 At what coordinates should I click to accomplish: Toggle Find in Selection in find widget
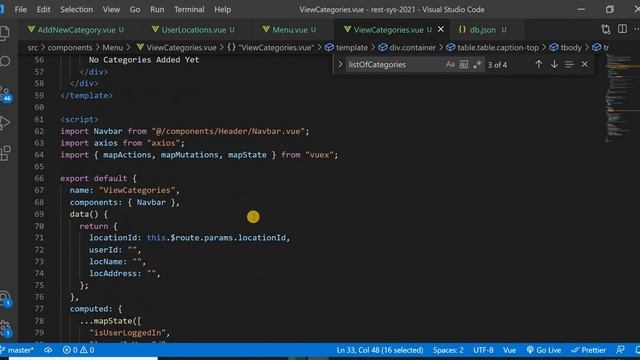569,64
